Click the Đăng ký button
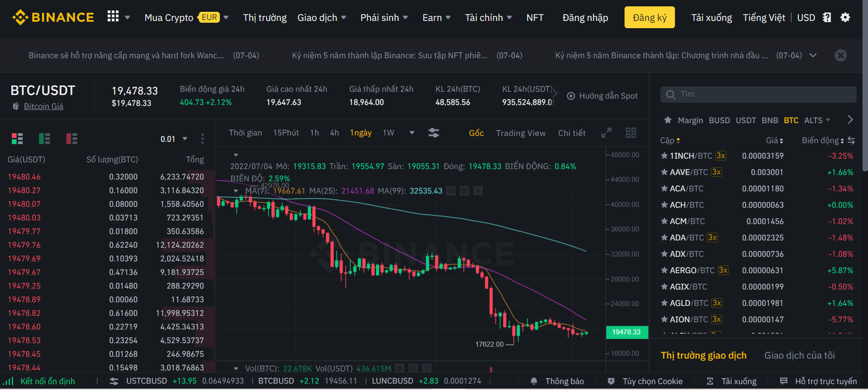Image resolution: width=868 pixels, height=390 pixels. pos(650,17)
